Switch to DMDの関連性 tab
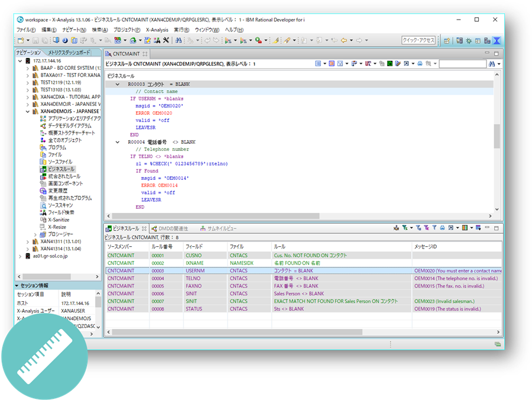 click(x=170, y=228)
